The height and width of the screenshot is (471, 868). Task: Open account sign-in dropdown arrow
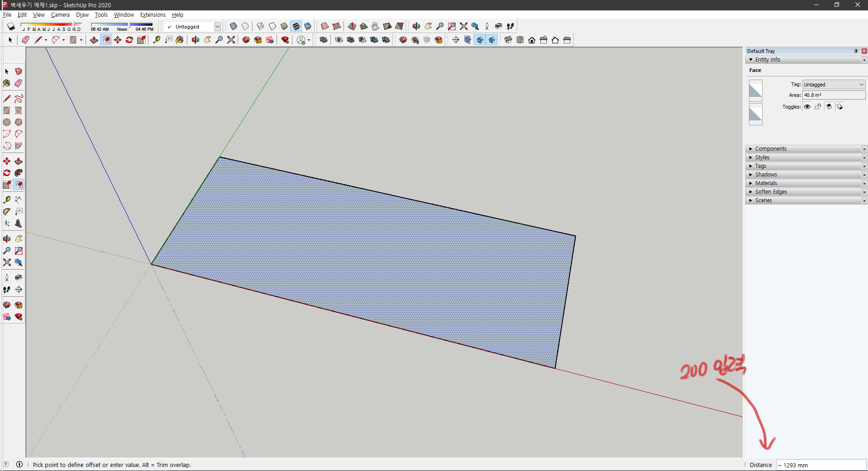click(x=309, y=40)
